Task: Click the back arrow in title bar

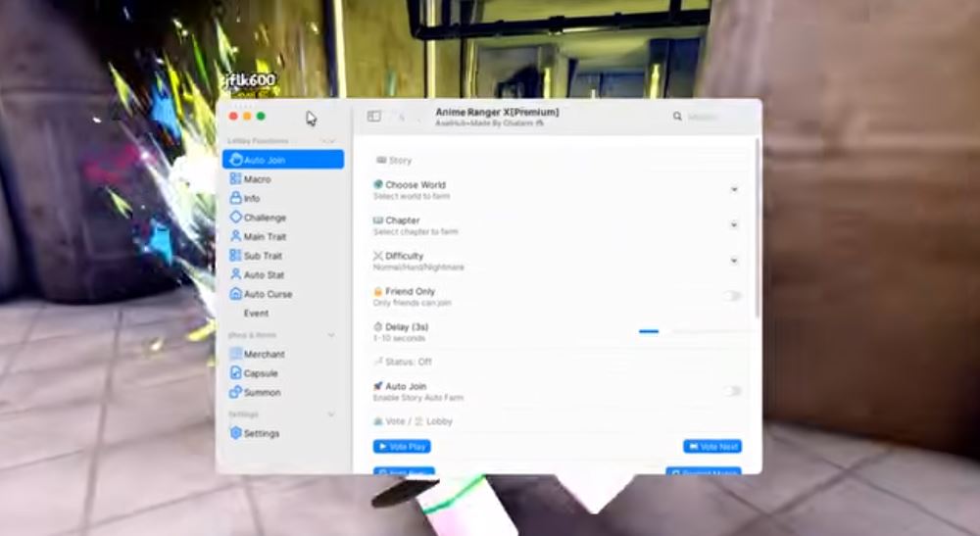Action: [x=401, y=117]
